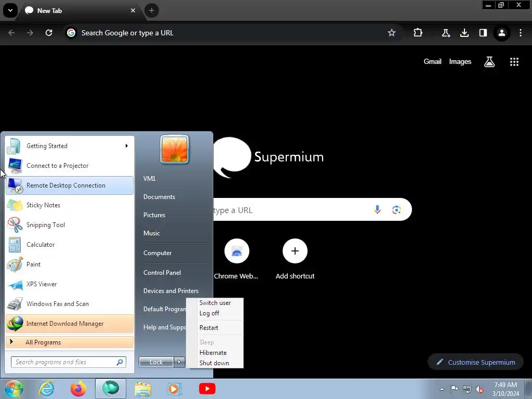Screen dimensions: 532x399
Task: Start voice search with microphone icon
Action: pos(377,210)
